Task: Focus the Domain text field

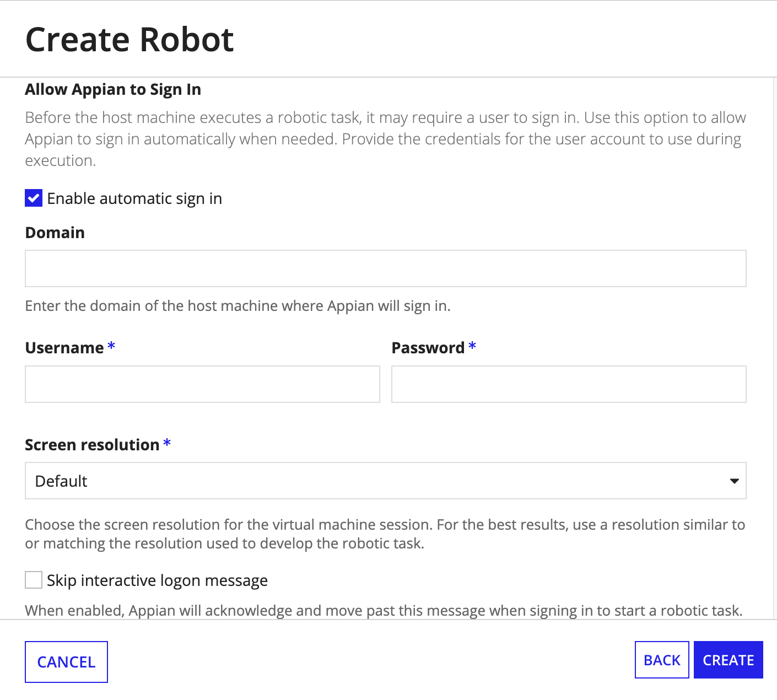Action: coord(386,268)
